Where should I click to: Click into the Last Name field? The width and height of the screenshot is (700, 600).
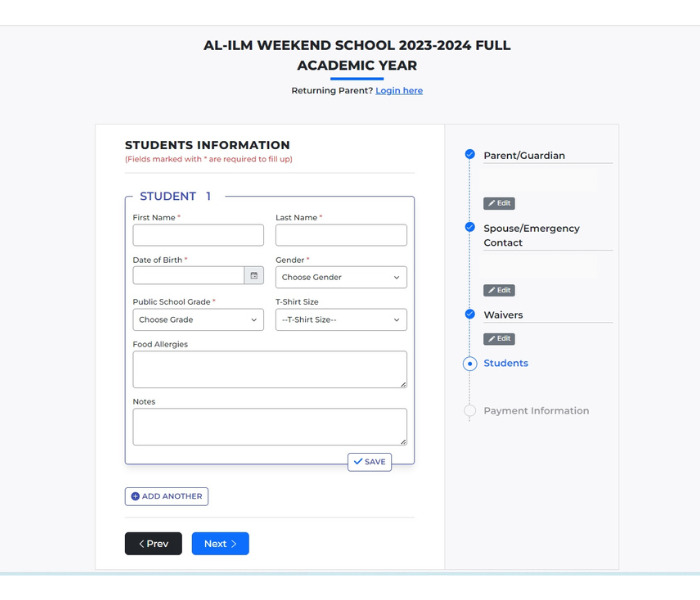341,235
